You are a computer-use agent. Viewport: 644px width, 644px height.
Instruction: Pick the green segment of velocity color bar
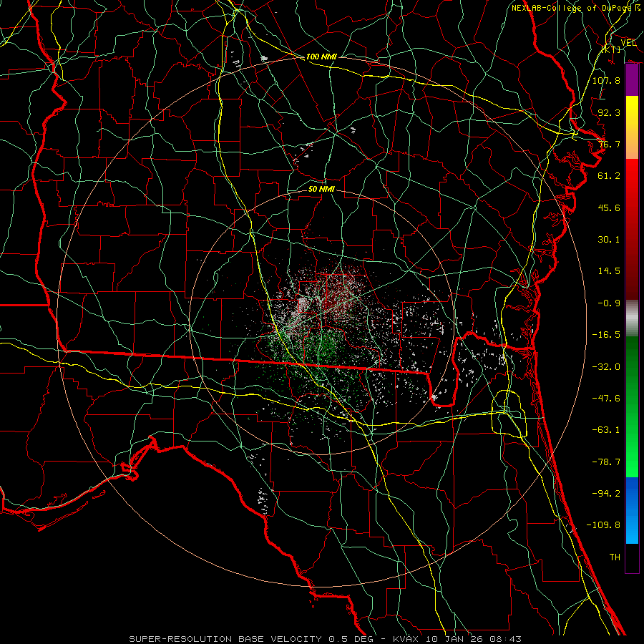pos(632,406)
